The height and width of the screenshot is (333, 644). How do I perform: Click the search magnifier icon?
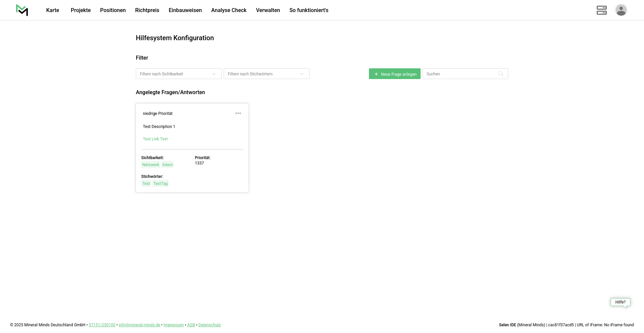(501, 74)
